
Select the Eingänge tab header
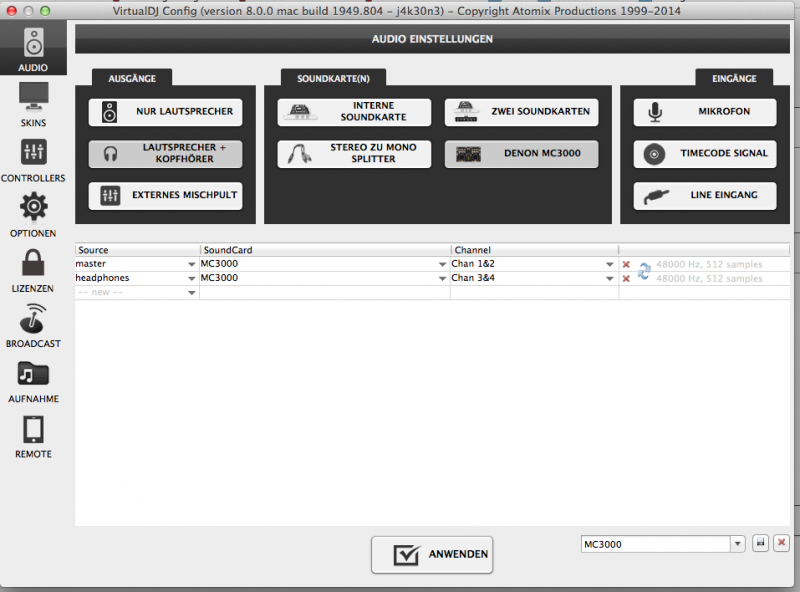point(734,78)
